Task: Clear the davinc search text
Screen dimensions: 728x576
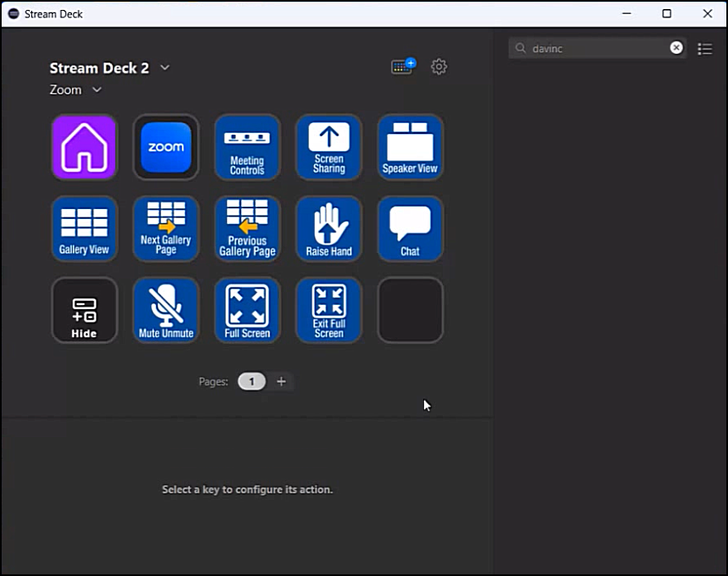Action: coord(677,48)
